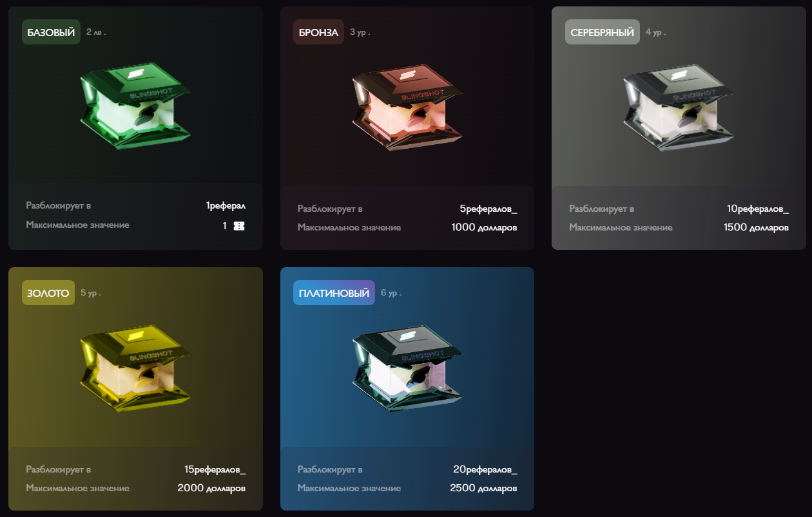The width and height of the screenshot is (812, 517).
Task: Click the ticket icon in the Базовый card
Action: click(x=239, y=226)
